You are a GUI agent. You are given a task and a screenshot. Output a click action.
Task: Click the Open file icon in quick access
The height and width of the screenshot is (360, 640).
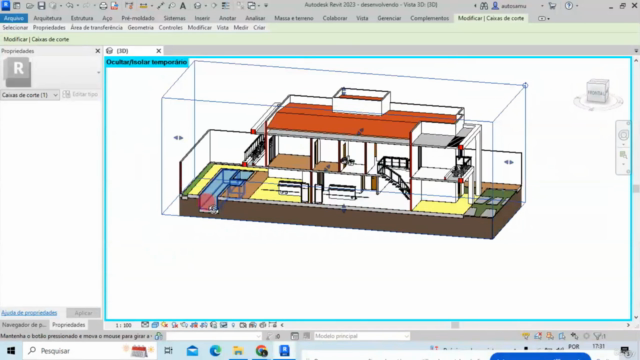point(29,6)
